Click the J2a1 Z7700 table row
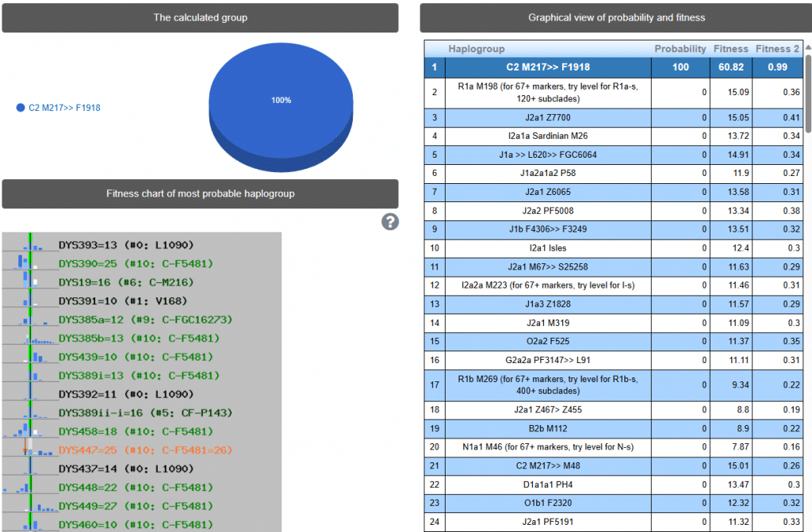 [x=547, y=118]
